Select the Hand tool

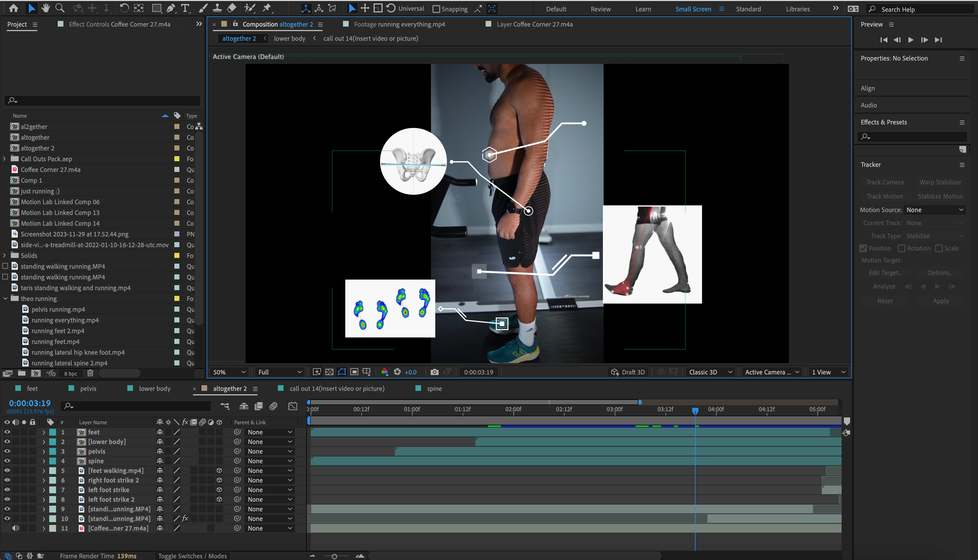46,8
